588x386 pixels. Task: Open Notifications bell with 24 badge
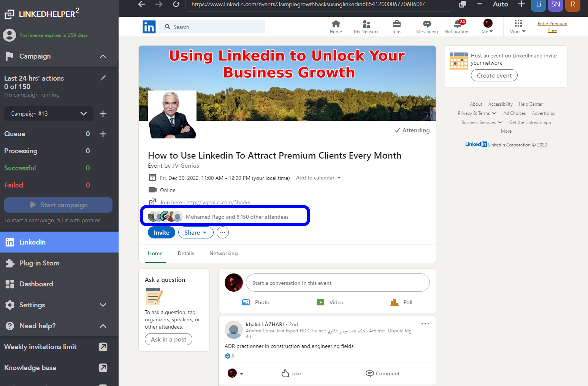458,27
